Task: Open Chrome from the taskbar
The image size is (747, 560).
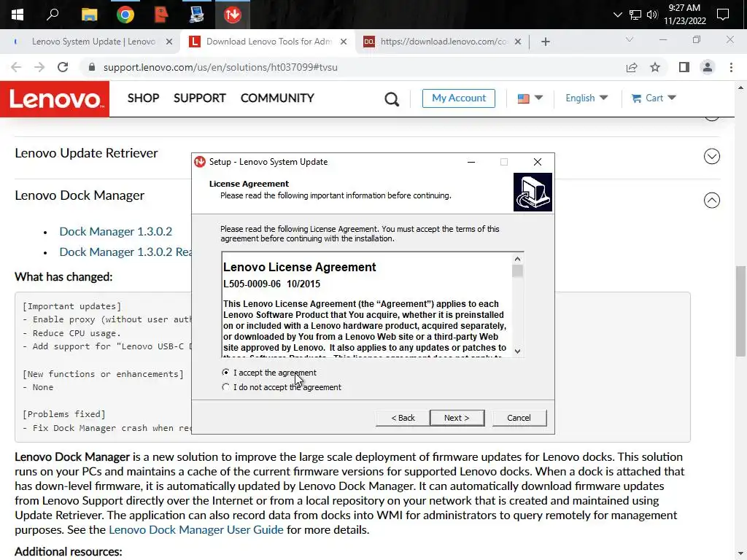Action: click(x=125, y=15)
